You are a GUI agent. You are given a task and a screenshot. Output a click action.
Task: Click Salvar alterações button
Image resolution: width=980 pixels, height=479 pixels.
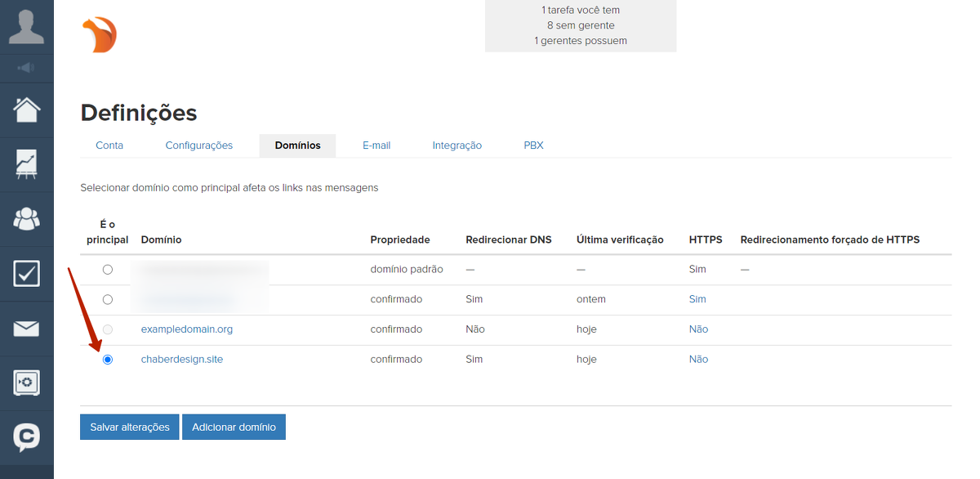[129, 427]
